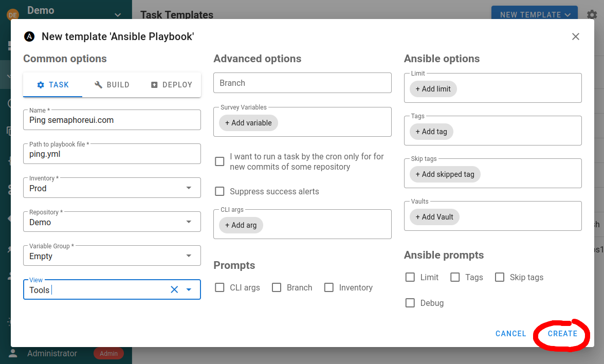Enable the CLI args prompt checkbox
The image size is (604, 364).
pyautogui.click(x=219, y=287)
